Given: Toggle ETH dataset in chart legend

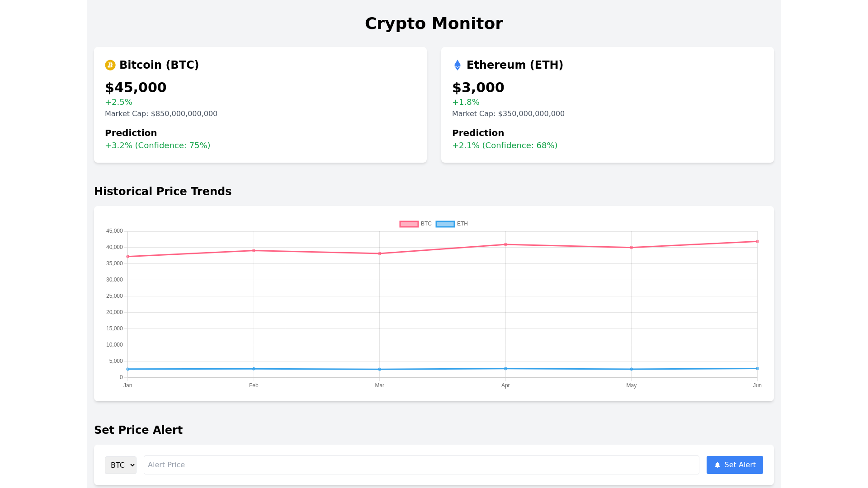Looking at the screenshot, I should 462,224.
